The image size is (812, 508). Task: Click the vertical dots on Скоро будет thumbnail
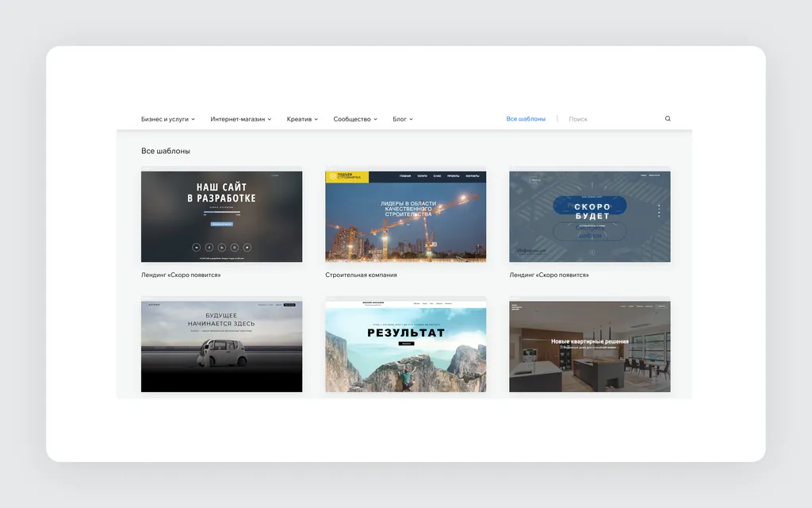coord(659,210)
